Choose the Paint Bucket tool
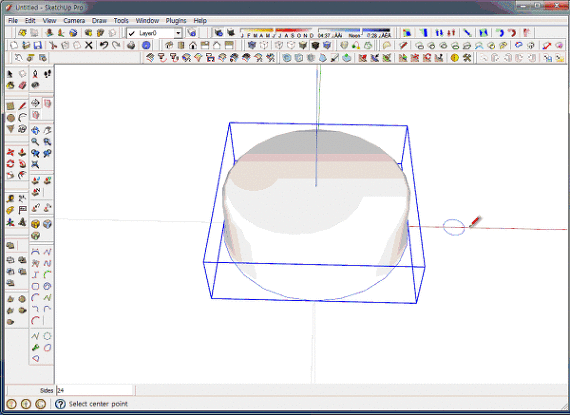The image size is (570, 415). [11, 85]
